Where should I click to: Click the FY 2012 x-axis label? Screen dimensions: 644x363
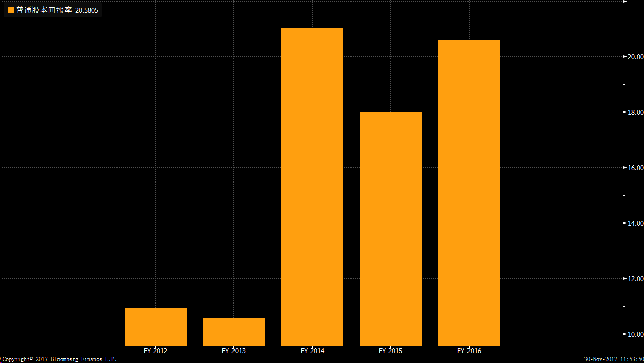tap(155, 351)
